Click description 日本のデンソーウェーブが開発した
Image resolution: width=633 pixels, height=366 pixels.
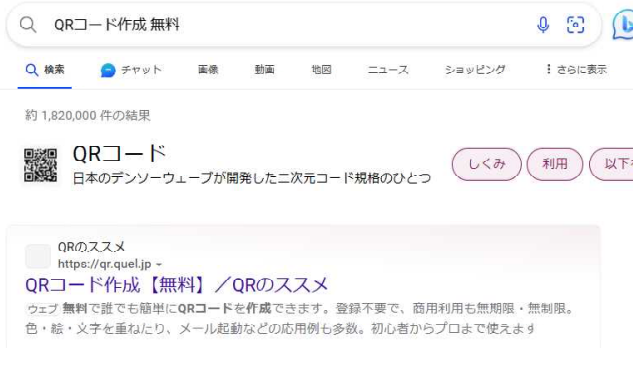click(252, 178)
